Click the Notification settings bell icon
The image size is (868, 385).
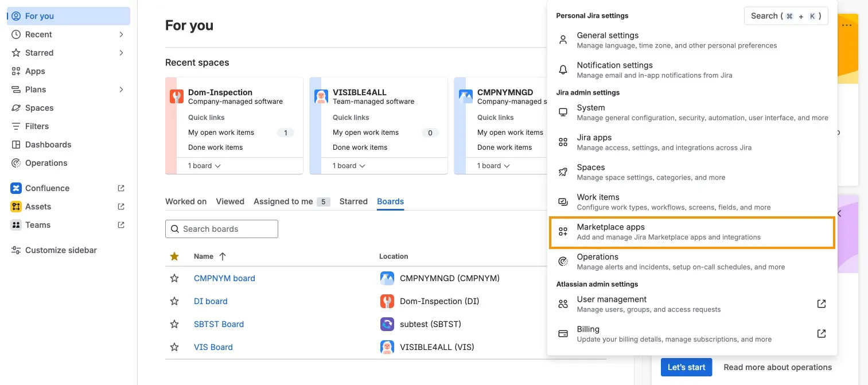tap(563, 70)
